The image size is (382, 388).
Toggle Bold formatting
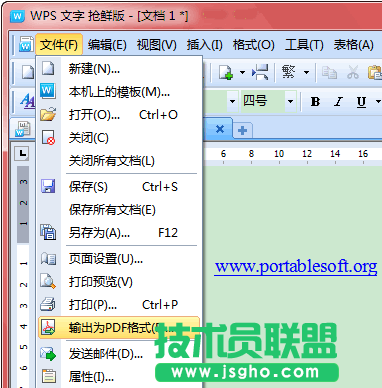click(315, 101)
